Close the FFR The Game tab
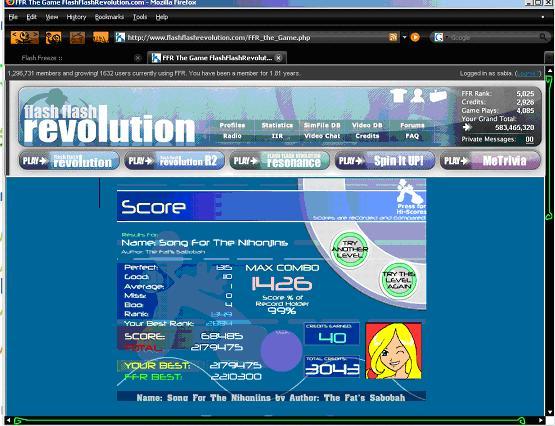 coord(279,58)
